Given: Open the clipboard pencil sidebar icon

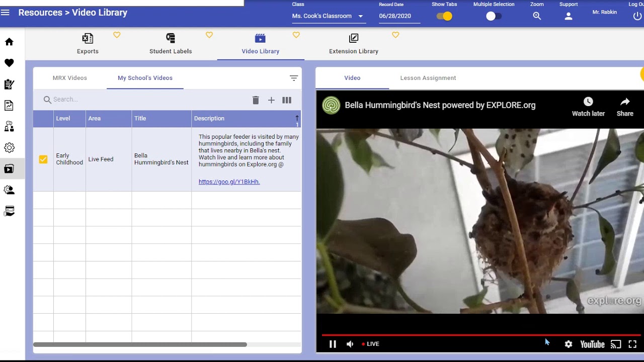Looking at the screenshot, I should pos(9,84).
